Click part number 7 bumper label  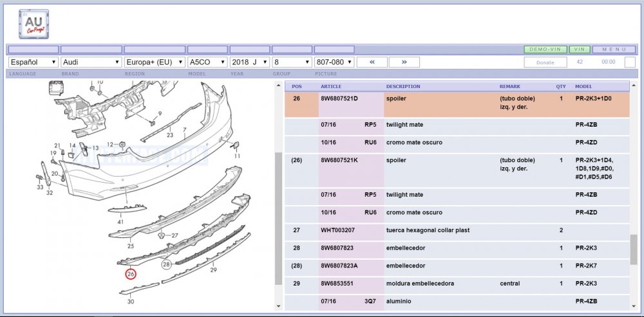click(185, 130)
